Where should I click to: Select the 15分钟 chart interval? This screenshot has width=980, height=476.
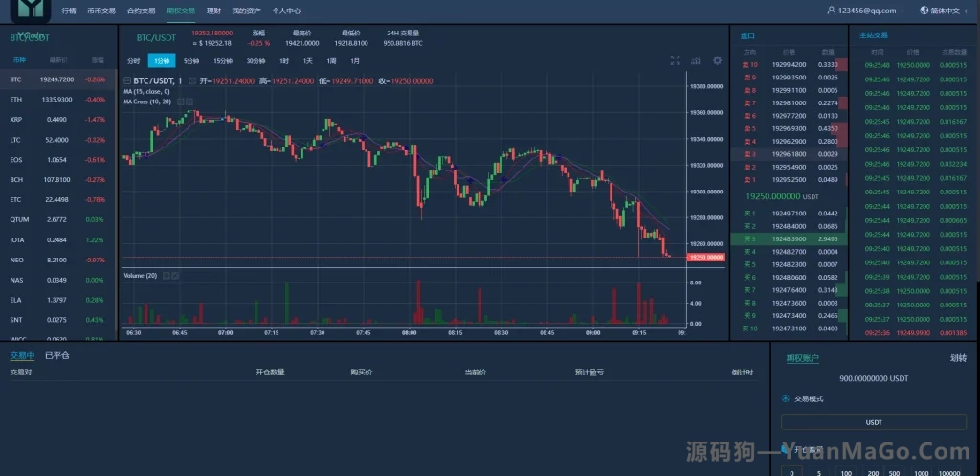coord(223,61)
